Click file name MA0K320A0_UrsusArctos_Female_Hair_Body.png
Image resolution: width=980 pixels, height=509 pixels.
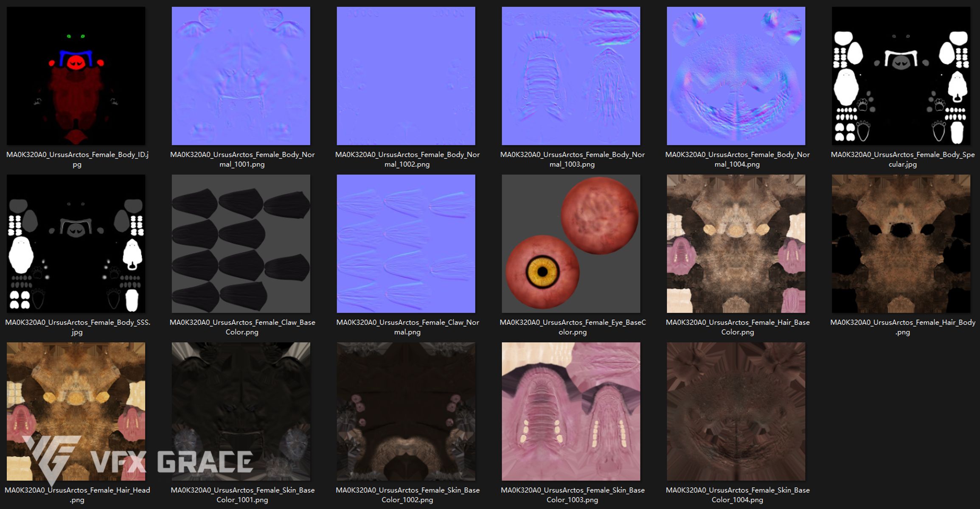[x=903, y=327]
